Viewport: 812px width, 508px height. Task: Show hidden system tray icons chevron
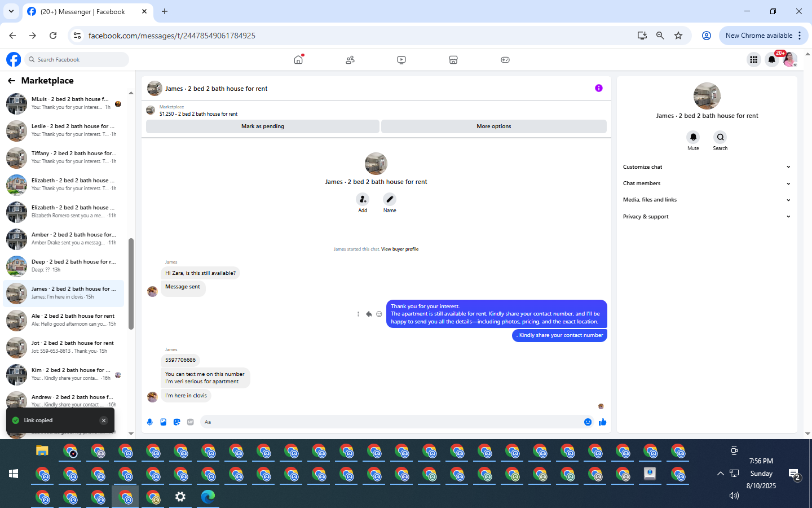point(720,474)
